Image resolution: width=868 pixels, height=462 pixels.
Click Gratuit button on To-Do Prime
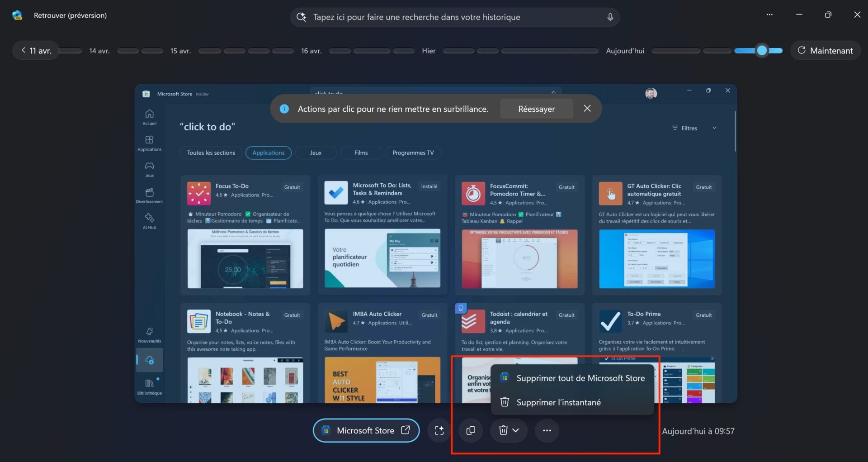[703, 315]
